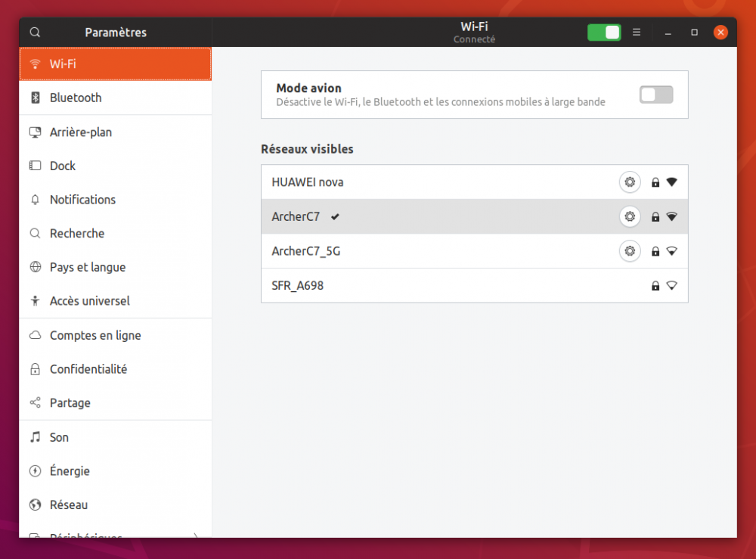This screenshot has width=756, height=559.
Task: Select Arrière-plan in the sidebar
Action: click(x=81, y=132)
